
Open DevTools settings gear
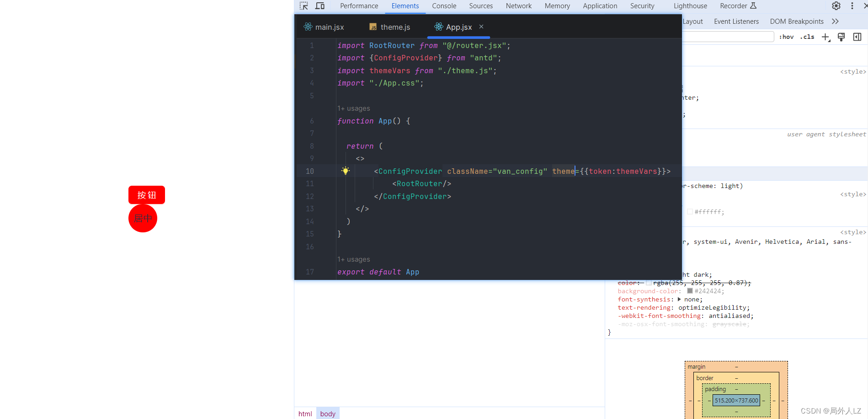tap(836, 6)
